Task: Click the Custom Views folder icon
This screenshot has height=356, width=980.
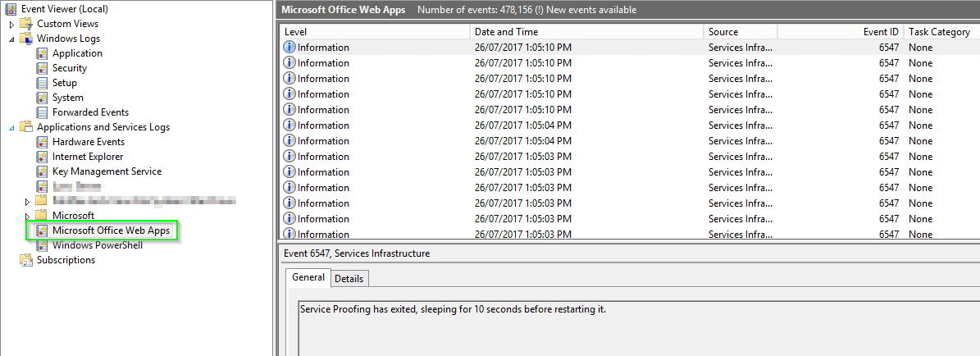Action: pyautogui.click(x=26, y=24)
